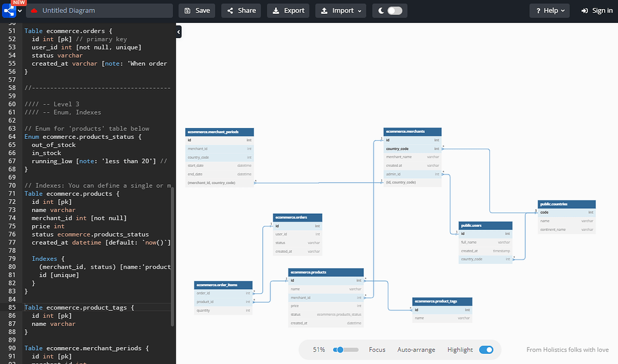Click the red cloud sync status icon
618x364 pixels.
34,10
